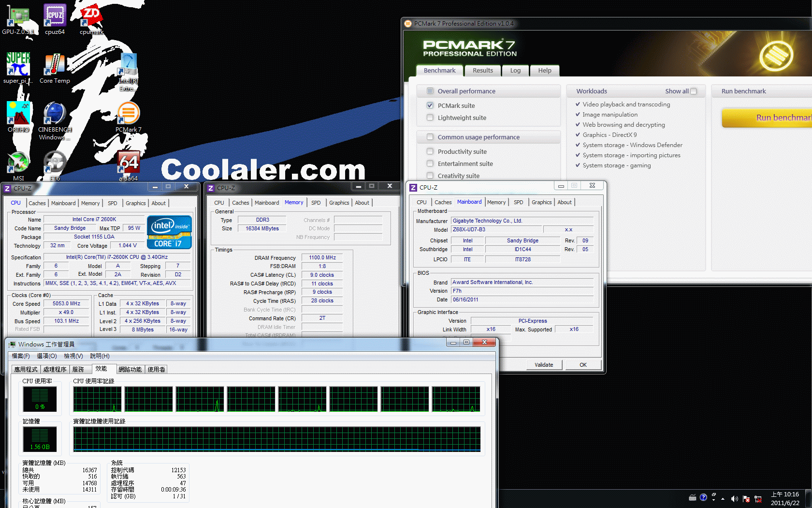812x508 pixels.
Task: Check the Creativity suite option
Action: tap(430, 175)
